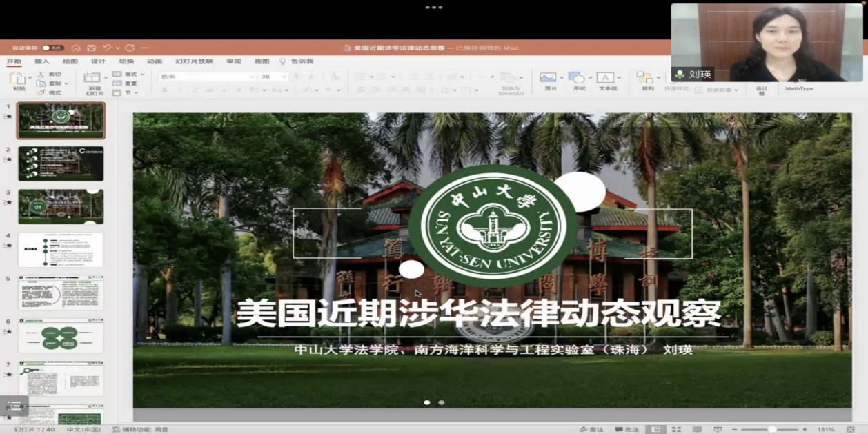This screenshot has height=434, width=868.
Task: Select slide 1 thumbnail in the panel
Action: click(x=61, y=121)
